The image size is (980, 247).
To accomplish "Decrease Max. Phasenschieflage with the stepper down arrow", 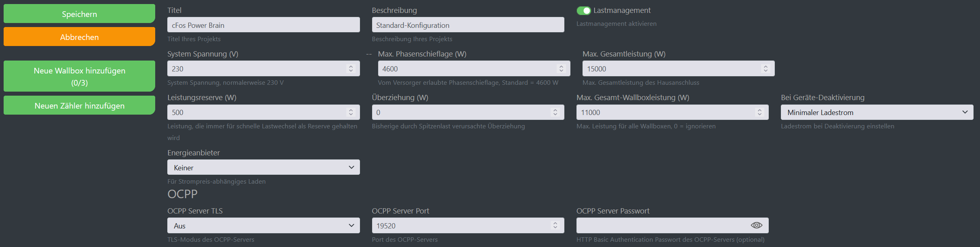I will click(x=561, y=70).
